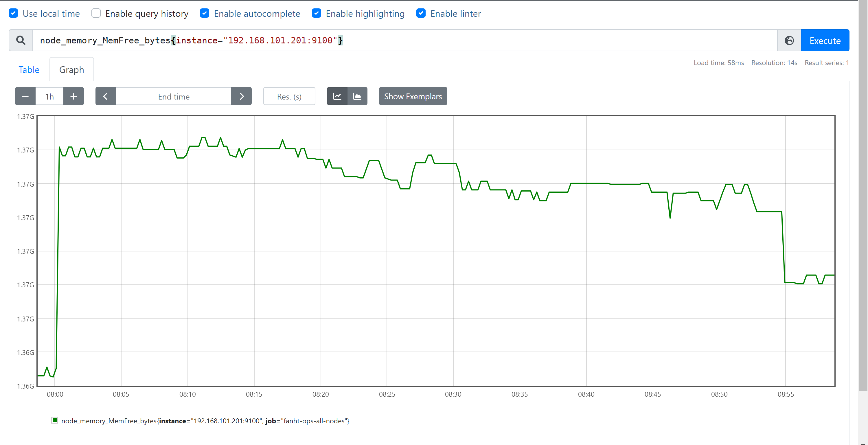Click the page vertical scrollbar

click(863, 195)
